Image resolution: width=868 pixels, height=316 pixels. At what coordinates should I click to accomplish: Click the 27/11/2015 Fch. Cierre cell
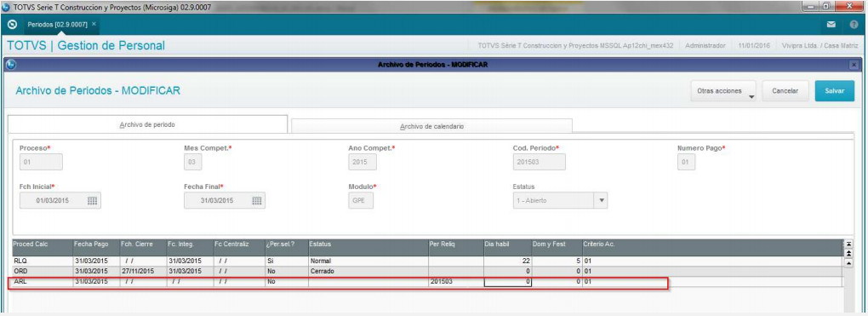tap(143, 271)
